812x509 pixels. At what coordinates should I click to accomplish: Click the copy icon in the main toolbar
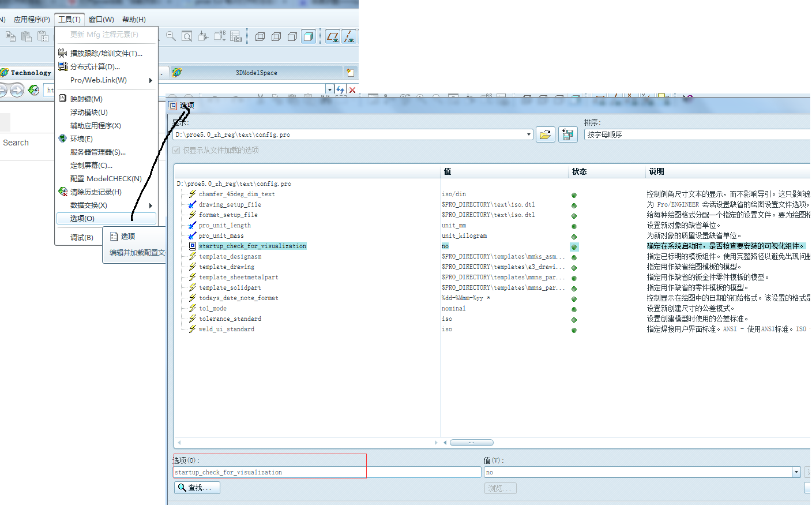pyautogui.click(x=10, y=37)
